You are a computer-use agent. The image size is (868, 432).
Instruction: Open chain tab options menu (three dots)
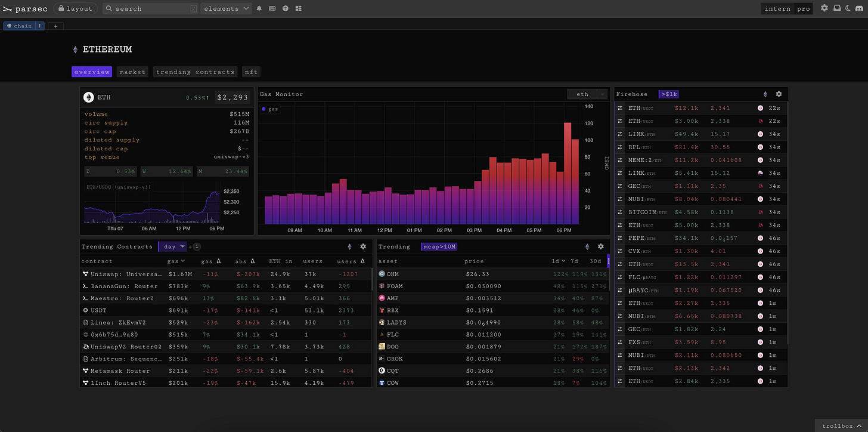(40, 26)
